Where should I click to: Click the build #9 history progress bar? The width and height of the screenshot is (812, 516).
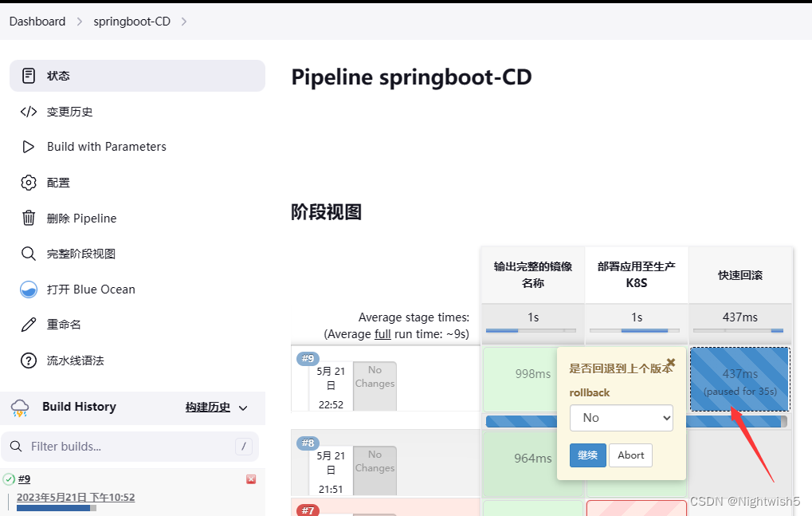pyautogui.click(x=56, y=508)
